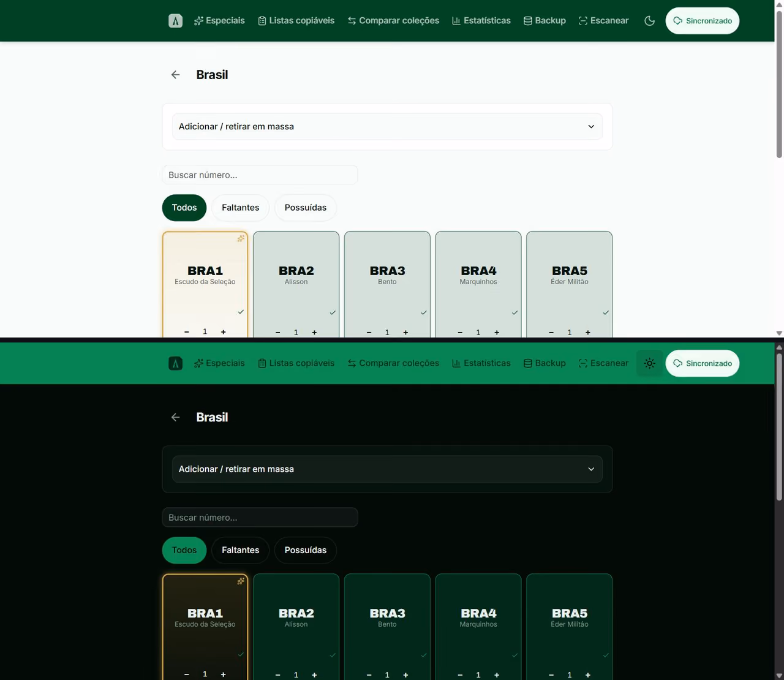
Task: Go back using the arrow beside Brasil, light view
Action: [176, 75]
